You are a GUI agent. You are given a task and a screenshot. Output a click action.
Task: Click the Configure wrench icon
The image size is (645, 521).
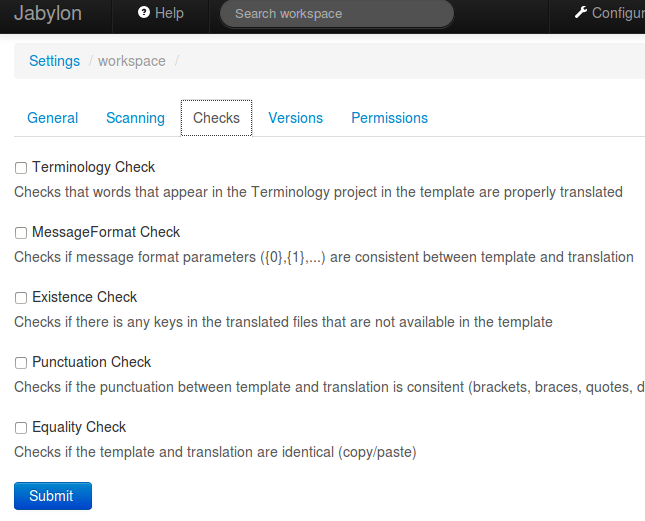(x=581, y=13)
